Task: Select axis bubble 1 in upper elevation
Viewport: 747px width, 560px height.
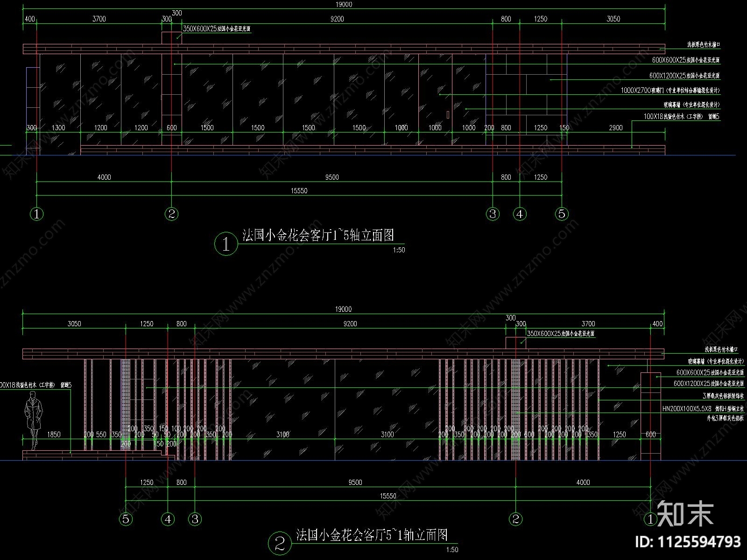Action: (x=36, y=214)
